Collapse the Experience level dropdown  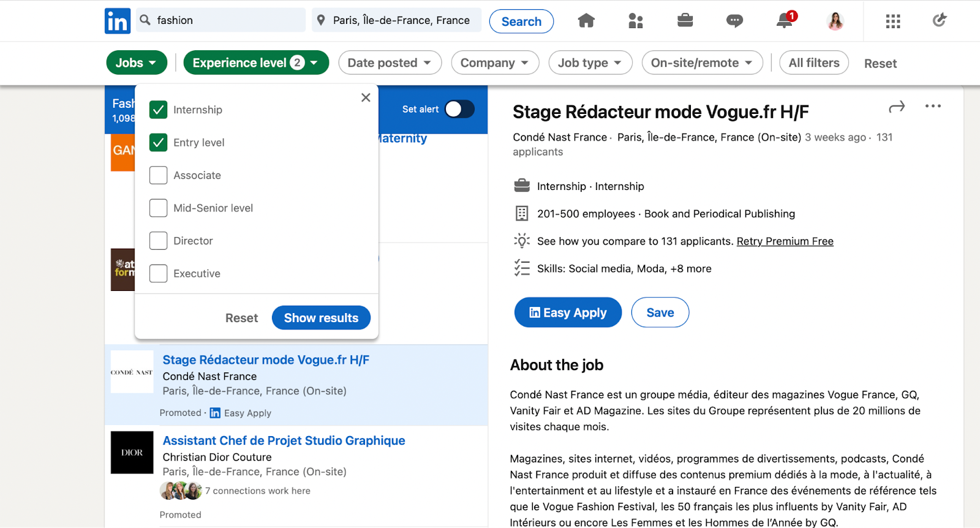(256, 62)
